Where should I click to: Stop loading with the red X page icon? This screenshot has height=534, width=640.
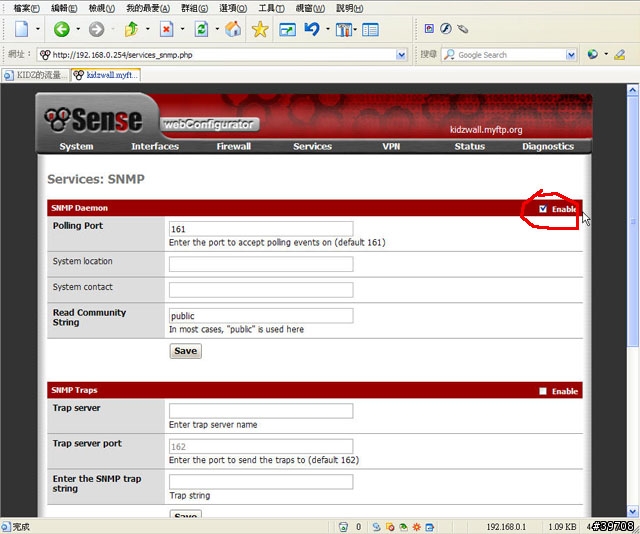point(166,29)
